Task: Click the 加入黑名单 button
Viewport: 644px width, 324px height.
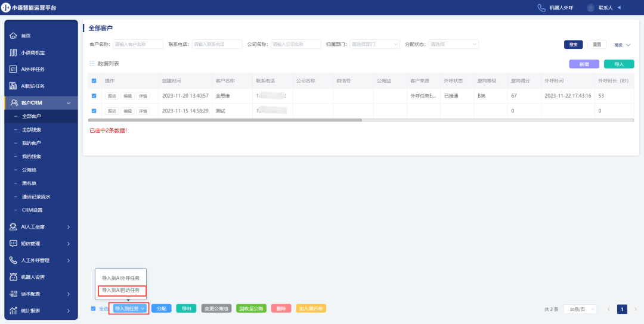Action: tap(311, 309)
